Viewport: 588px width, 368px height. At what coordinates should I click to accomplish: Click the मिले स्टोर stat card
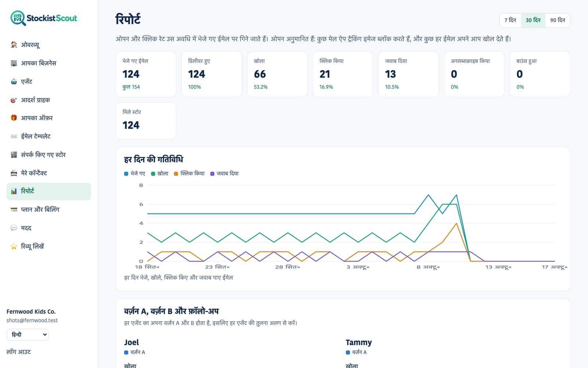tap(146, 121)
